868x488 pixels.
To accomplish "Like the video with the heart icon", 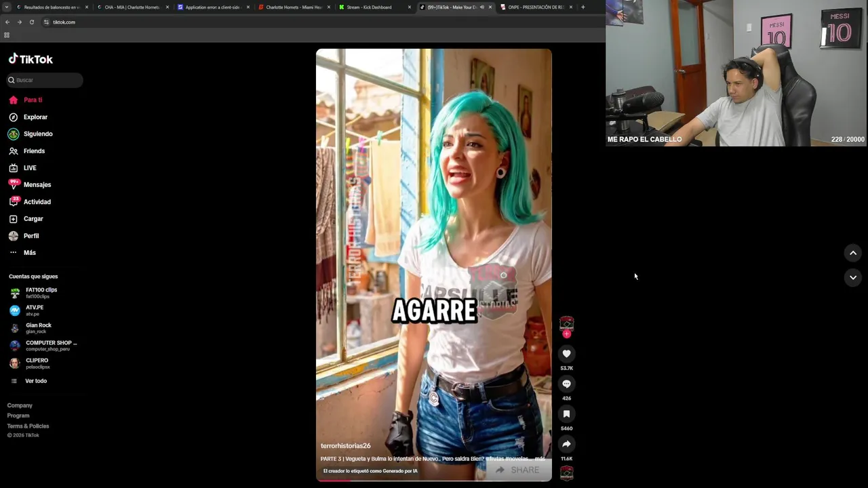I will [566, 354].
